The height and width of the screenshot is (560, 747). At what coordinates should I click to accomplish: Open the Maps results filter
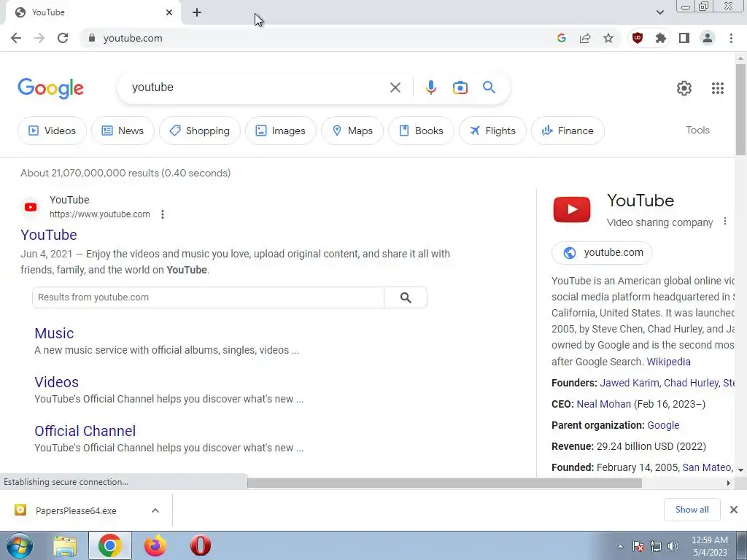[x=352, y=131]
